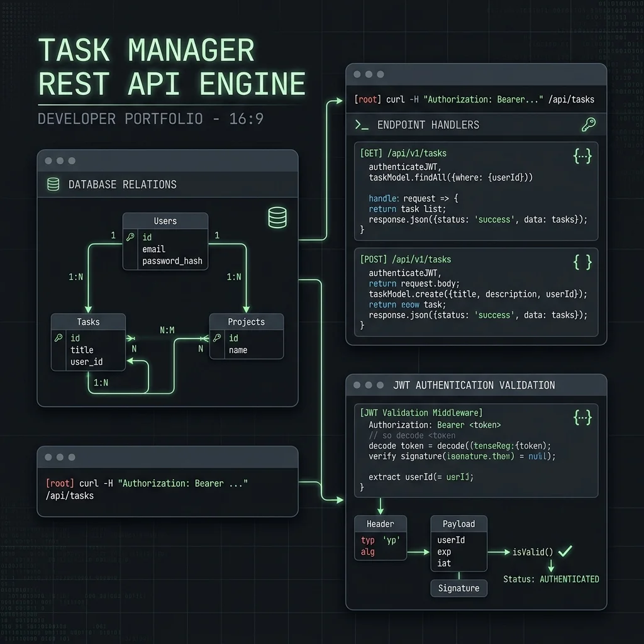Screen dimensions: 644x644
Task: Click the green checkmark next to isValid()
Action: [x=565, y=551]
